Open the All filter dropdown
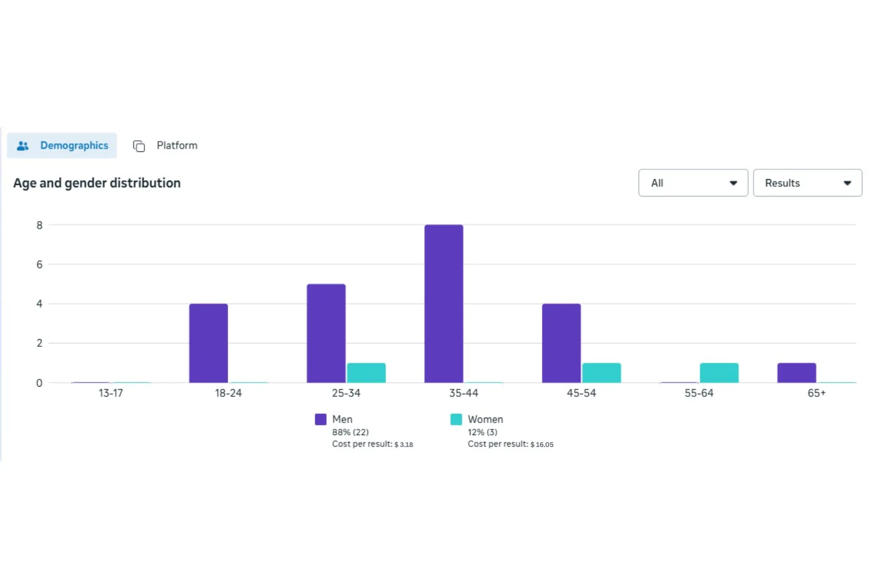Screen dimensions: 871x588 [x=693, y=183]
